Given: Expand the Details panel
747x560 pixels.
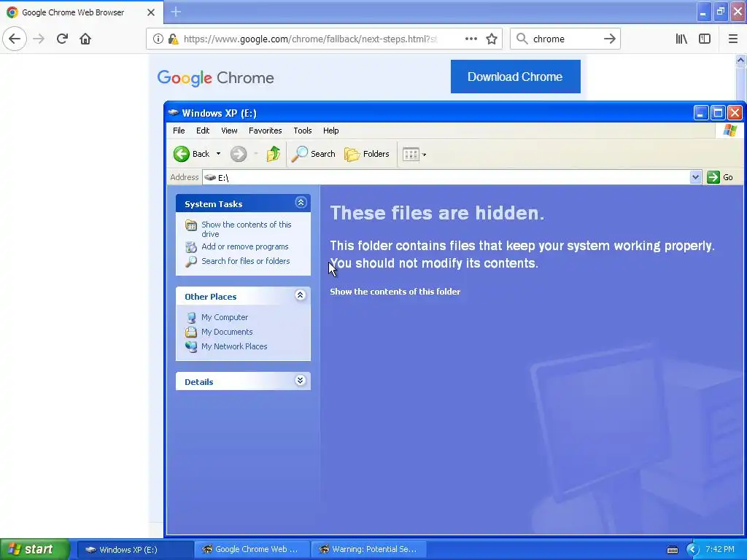Looking at the screenshot, I should point(300,381).
